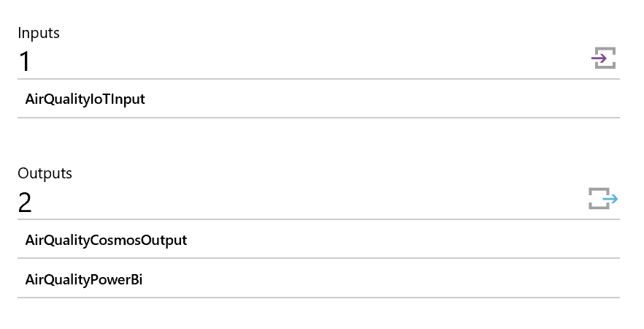Click the Inputs section heading

(39, 33)
